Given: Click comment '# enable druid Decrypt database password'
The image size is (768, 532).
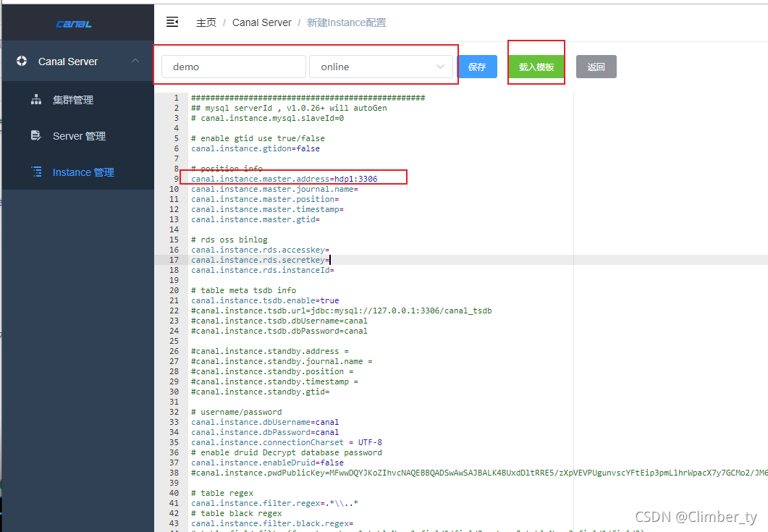Looking at the screenshot, I should point(287,452).
